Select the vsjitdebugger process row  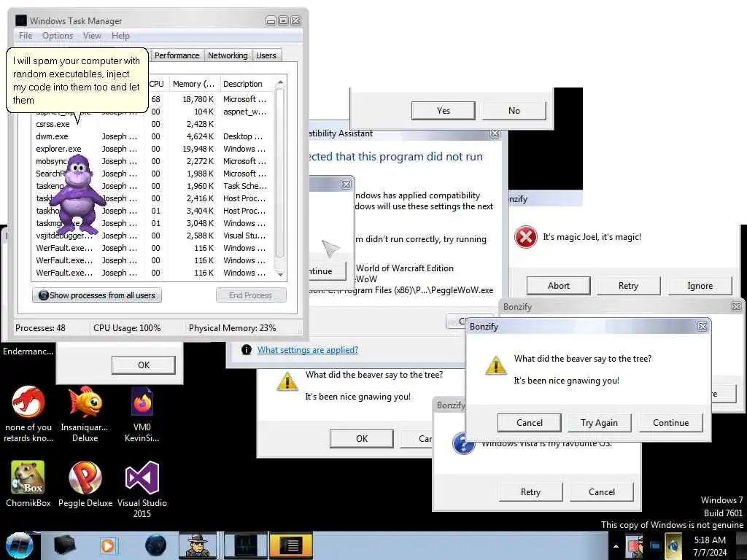tap(152, 236)
